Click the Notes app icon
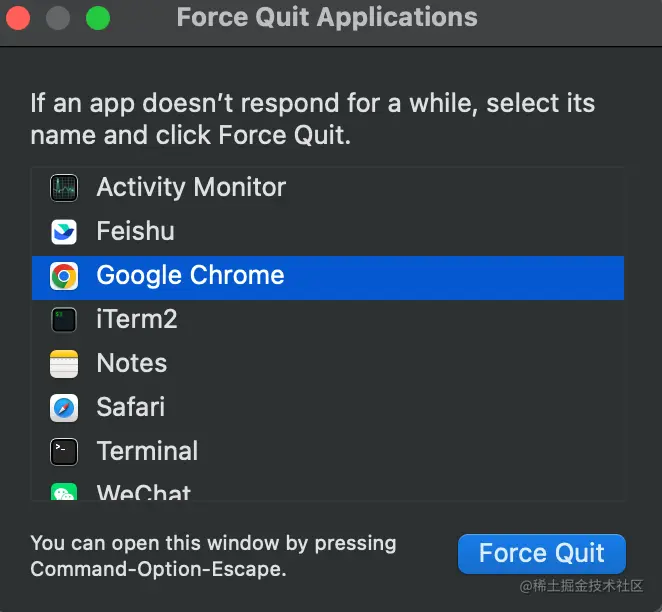Viewport: 662px width, 612px height. 64,364
